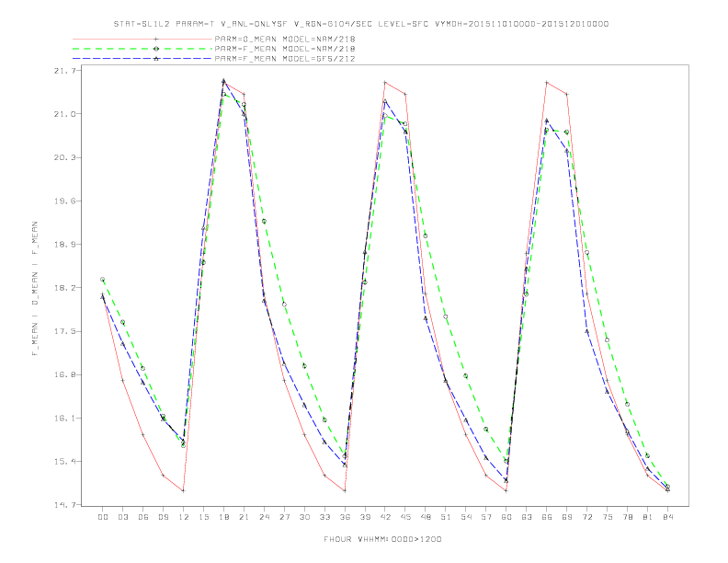This screenshot has width=728, height=563.
Task: Click x-axis tick label 18
Action: click(x=223, y=517)
